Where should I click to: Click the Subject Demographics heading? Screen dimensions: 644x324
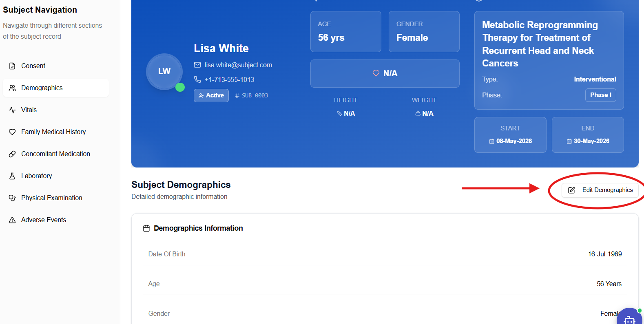tap(181, 185)
